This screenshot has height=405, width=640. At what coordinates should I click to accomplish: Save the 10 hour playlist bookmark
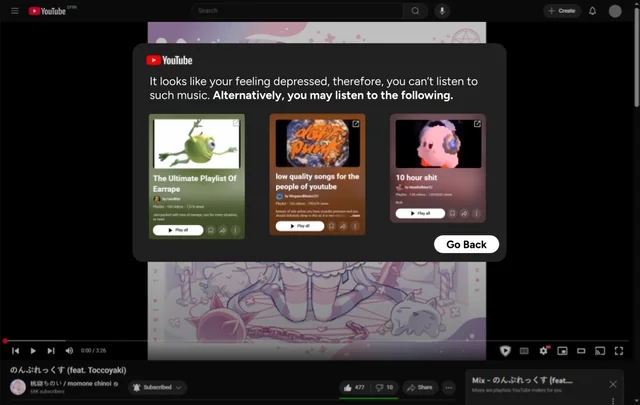pos(452,213)
